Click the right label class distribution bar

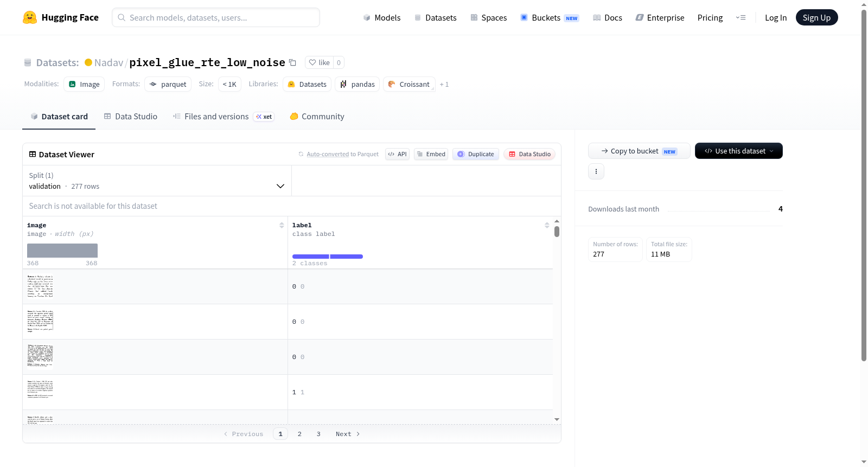pos(346,256)
